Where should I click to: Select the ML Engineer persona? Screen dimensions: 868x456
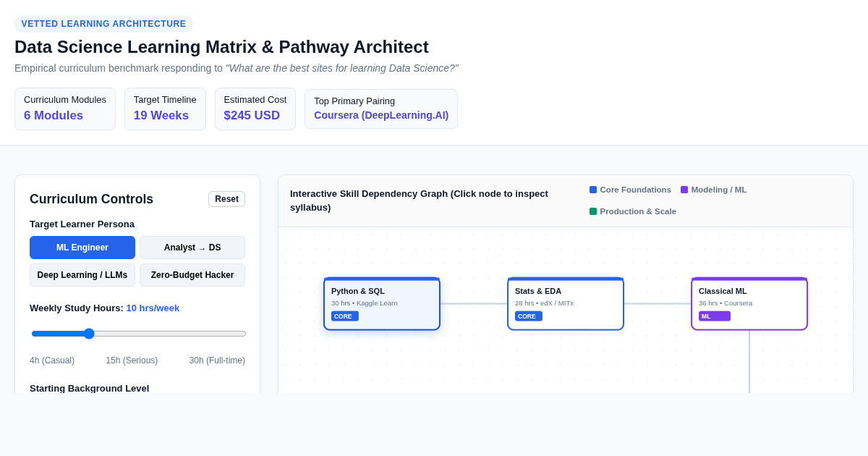point(82,248)
